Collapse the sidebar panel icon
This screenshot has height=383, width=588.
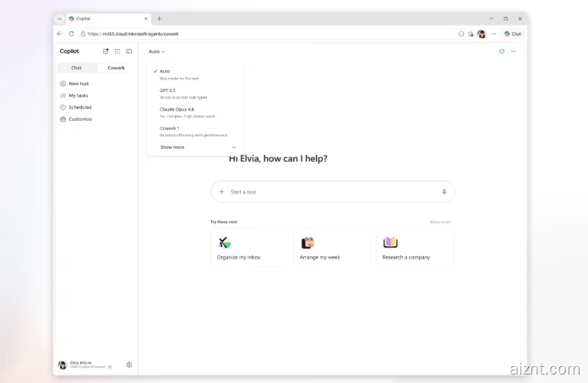pyautogui.click(x=129, y=52)
